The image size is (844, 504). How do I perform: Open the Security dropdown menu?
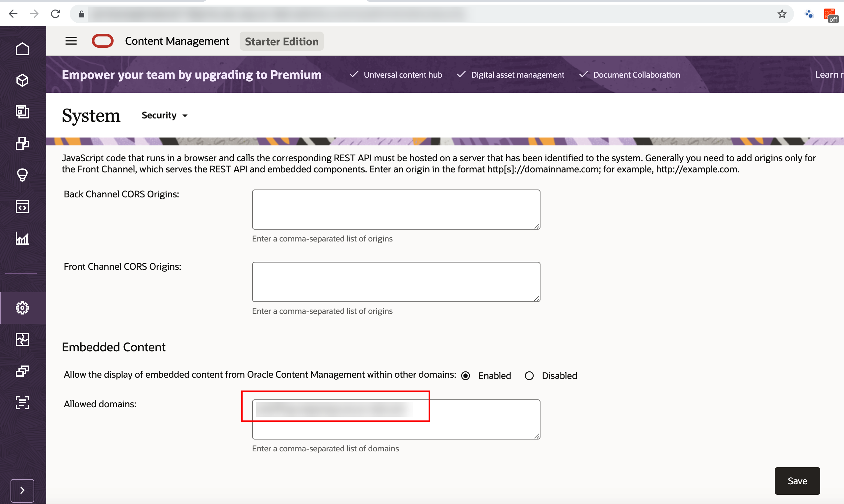pyautogui.click(x=165, y=115)
